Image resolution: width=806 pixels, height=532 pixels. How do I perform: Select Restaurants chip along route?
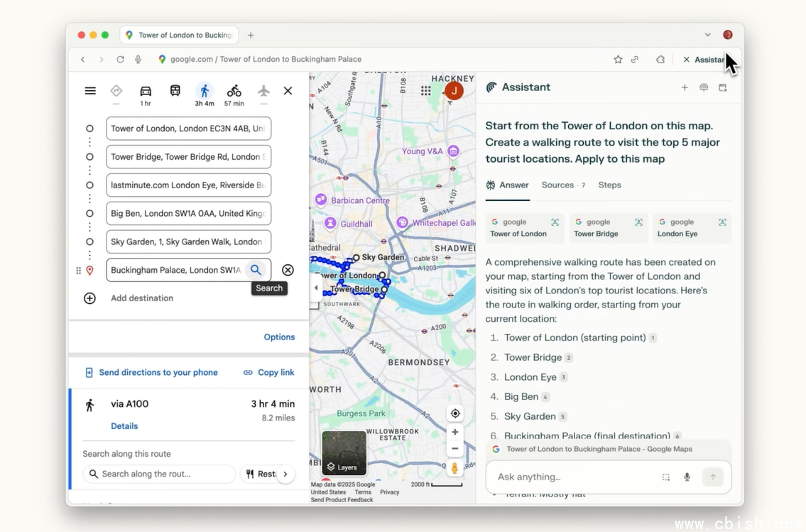pos(261,474)
